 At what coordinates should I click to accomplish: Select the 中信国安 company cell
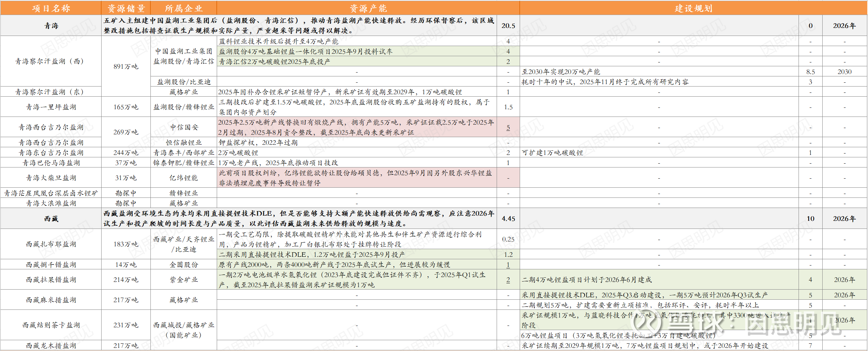tap(184, 127)
